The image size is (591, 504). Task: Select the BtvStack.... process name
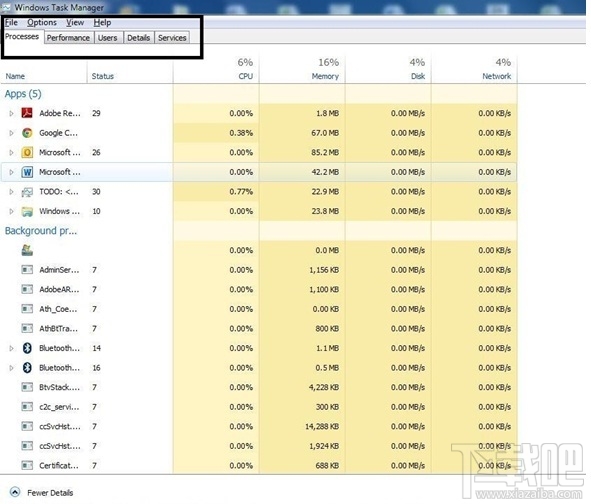(x=60, y=387)
